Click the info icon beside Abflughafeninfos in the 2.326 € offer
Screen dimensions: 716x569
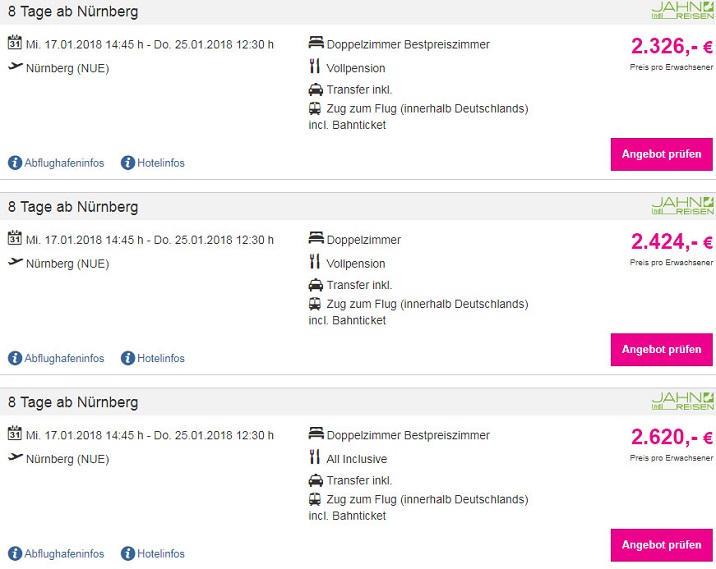tap(15, 162)
